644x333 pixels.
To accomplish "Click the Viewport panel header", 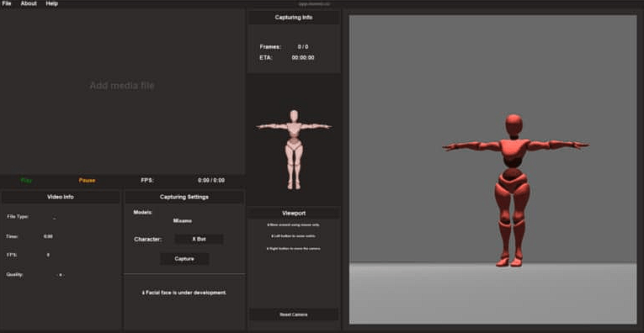I will click(x=294, y=214).
